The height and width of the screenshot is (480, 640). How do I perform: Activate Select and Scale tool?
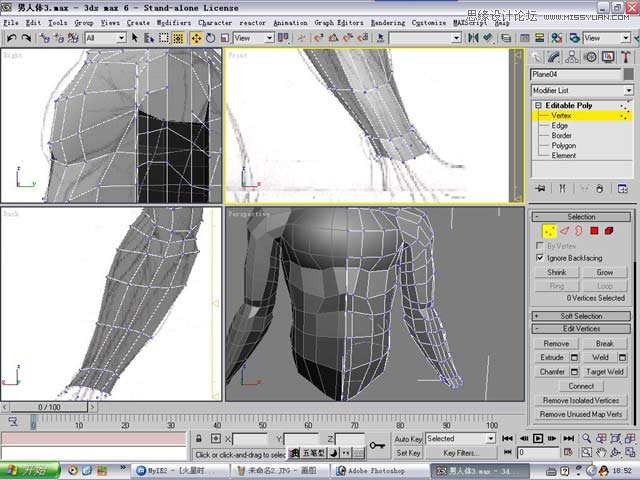click(x=224, y=38)
